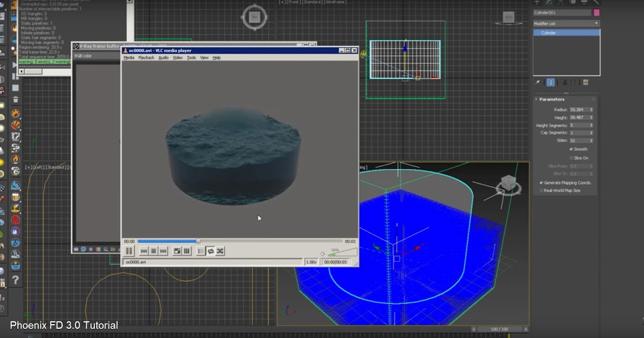Open the Tools menu in VLC
The width and height of the screenshot is (644, 338).
tap(192, 57)
